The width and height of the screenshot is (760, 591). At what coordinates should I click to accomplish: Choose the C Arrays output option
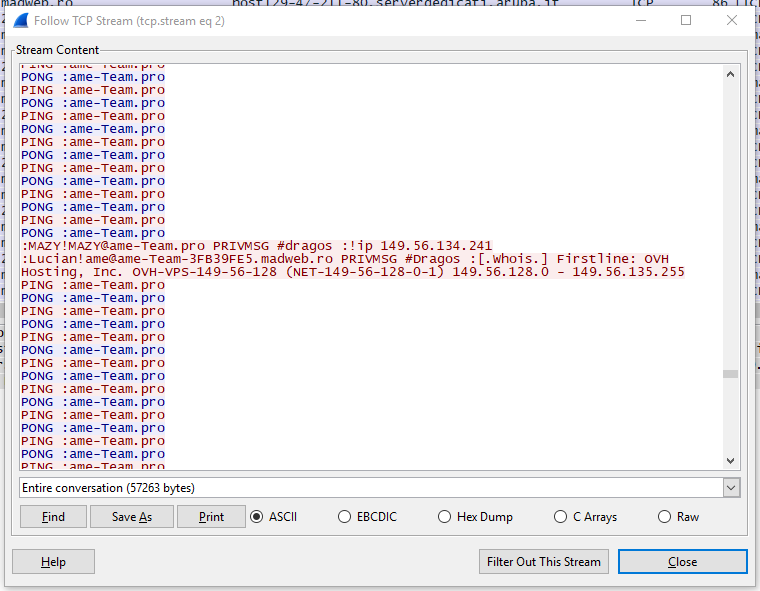point(561,517)
